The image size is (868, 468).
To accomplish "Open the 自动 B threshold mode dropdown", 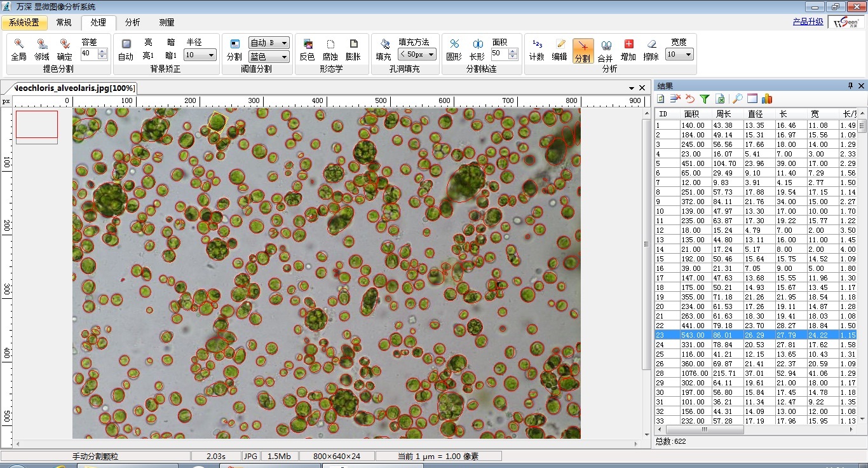I will pyautogui.click(x=283, y=43).
